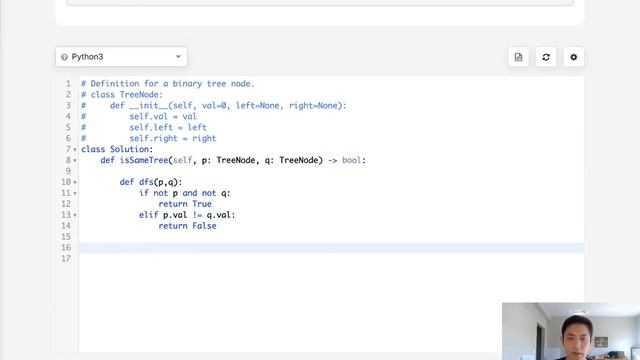Click line number 15 in gutter
640x360 pixels.
click(x=66, y=237)
